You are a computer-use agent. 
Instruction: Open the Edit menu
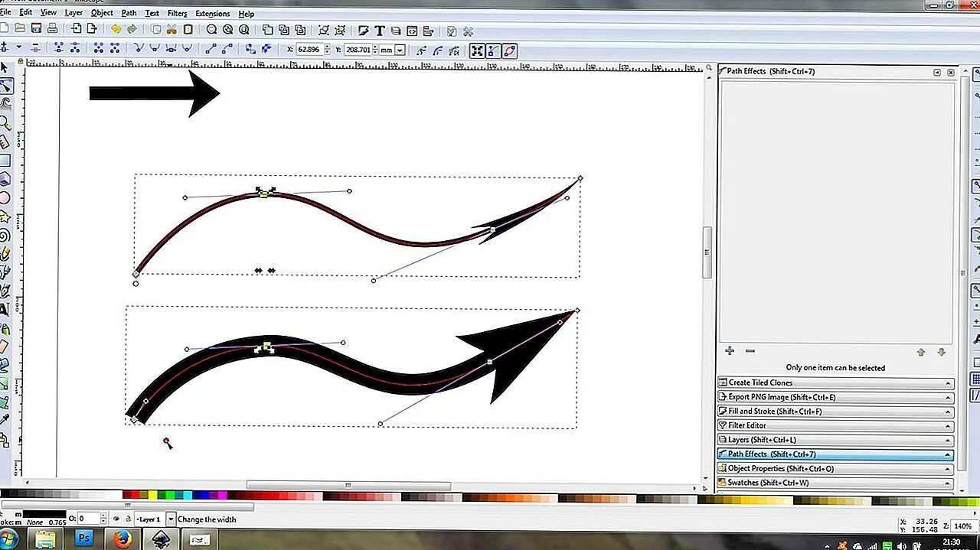coord(25,13)
